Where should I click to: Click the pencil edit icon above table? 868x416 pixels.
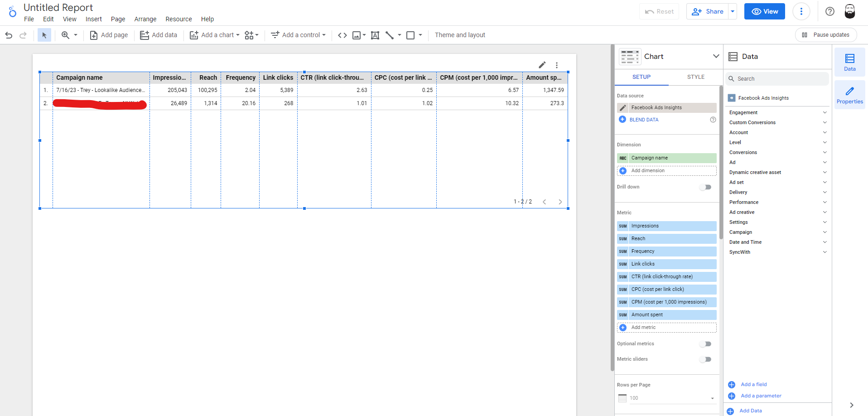pos(542,65)
